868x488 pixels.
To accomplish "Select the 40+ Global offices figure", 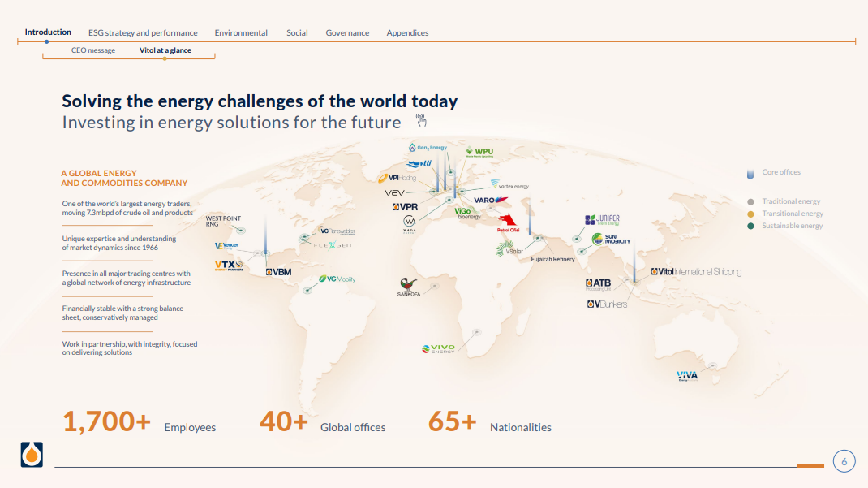I will click(x=323, y=422).
